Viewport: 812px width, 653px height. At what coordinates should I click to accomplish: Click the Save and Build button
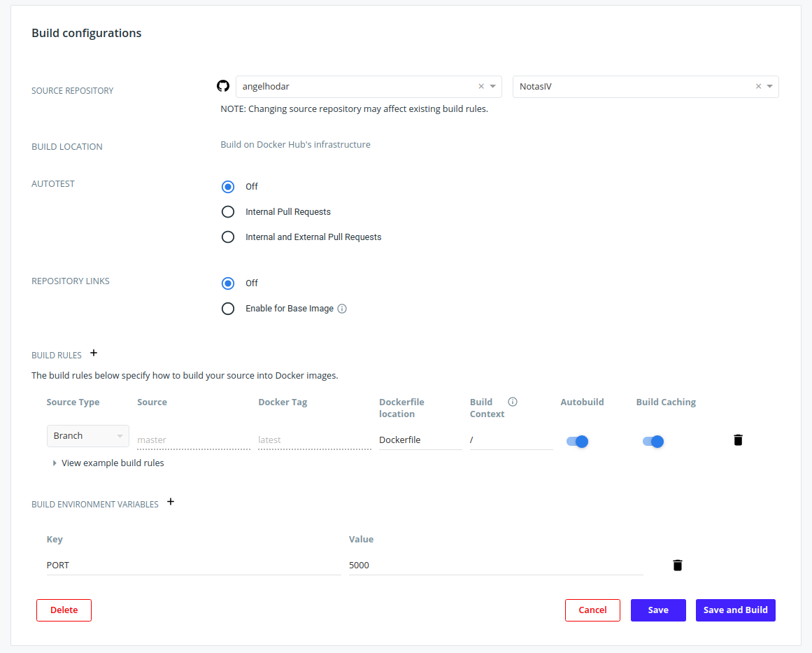pyautogui.click(x=735, y=610)
